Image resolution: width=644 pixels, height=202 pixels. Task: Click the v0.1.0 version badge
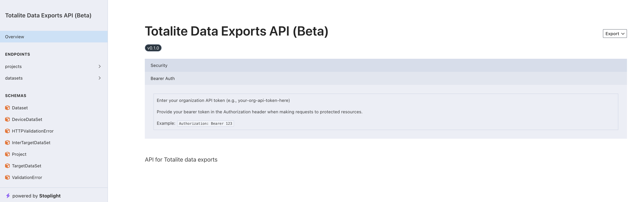(x=153, y=48)
